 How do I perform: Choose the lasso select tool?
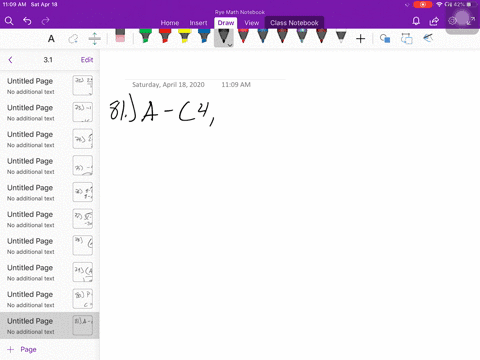point(73,39)
